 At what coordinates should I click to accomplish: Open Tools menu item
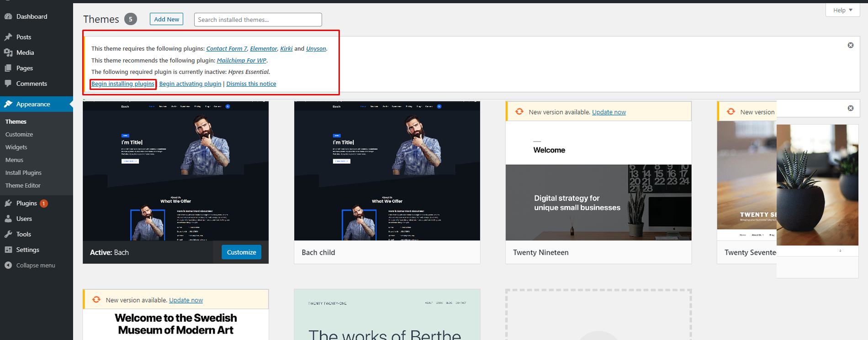[x=37, y=234]
